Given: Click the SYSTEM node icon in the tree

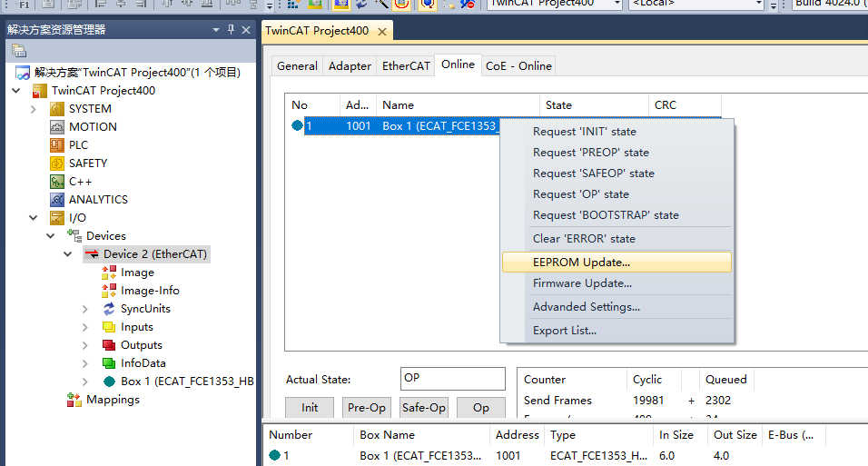Looking at the screenshot, I should tap(57, 109).
